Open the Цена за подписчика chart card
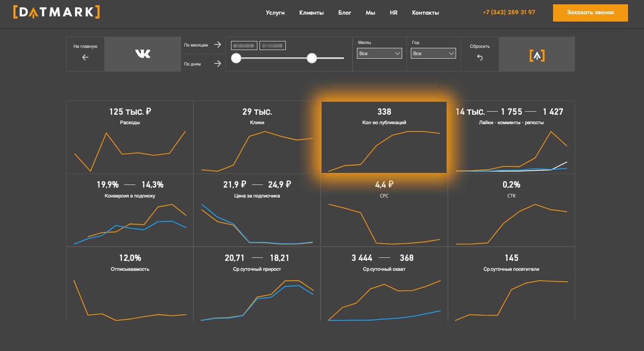This screenshot has height=351, width=644. pos(257,210)
